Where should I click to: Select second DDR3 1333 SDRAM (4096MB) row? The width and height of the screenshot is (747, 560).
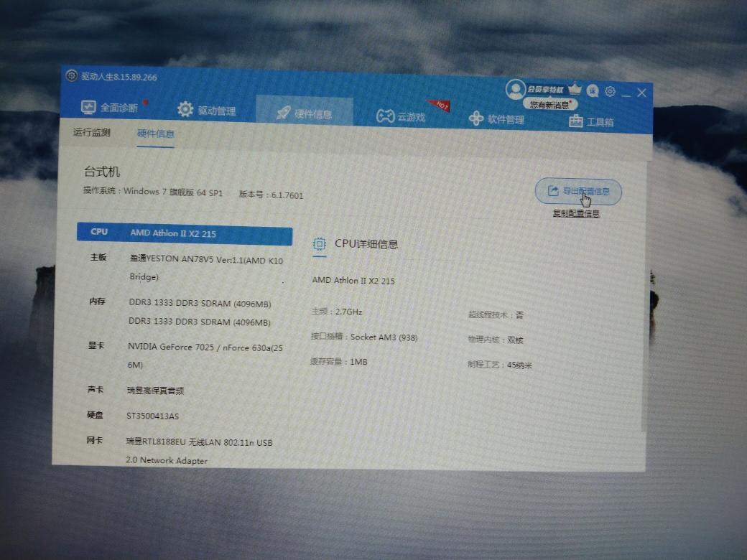199,322
